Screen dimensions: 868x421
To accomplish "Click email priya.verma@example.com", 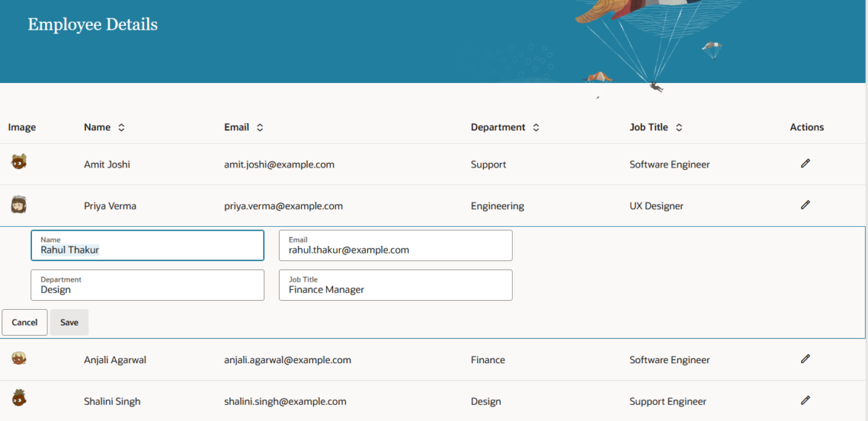I will click(283, 206).
